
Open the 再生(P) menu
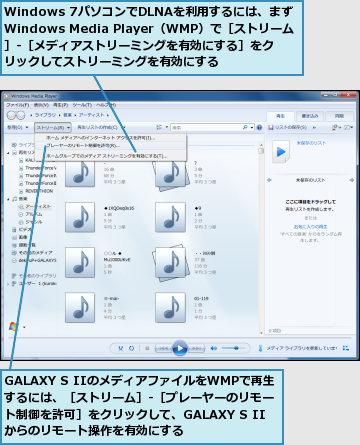click(x=60, y=105)
